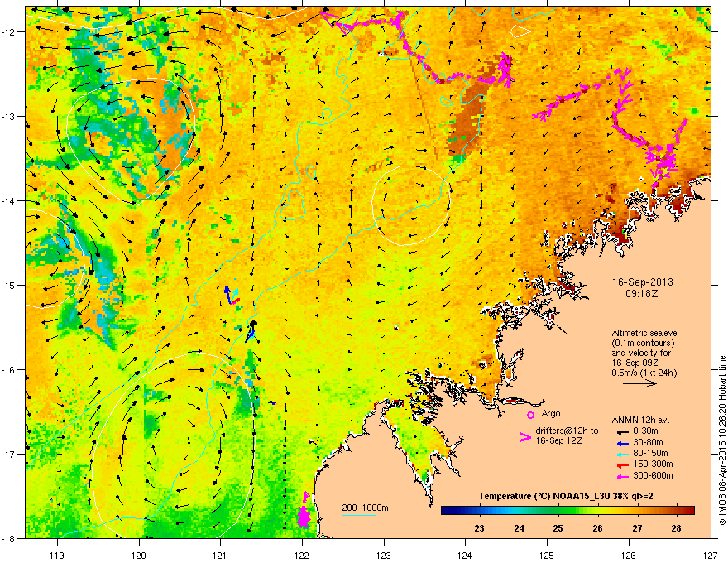Select the black 0-30m arrow in legend

tap(623, 431)
